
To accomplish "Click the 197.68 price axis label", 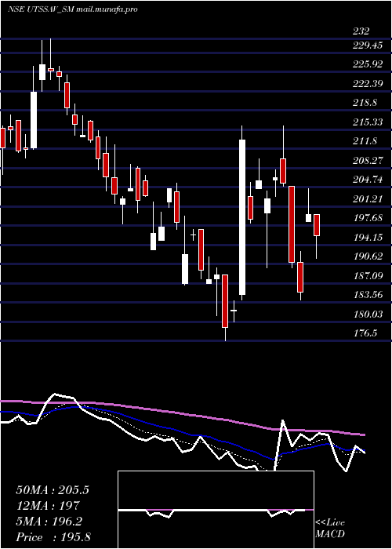I will point(368,218).
